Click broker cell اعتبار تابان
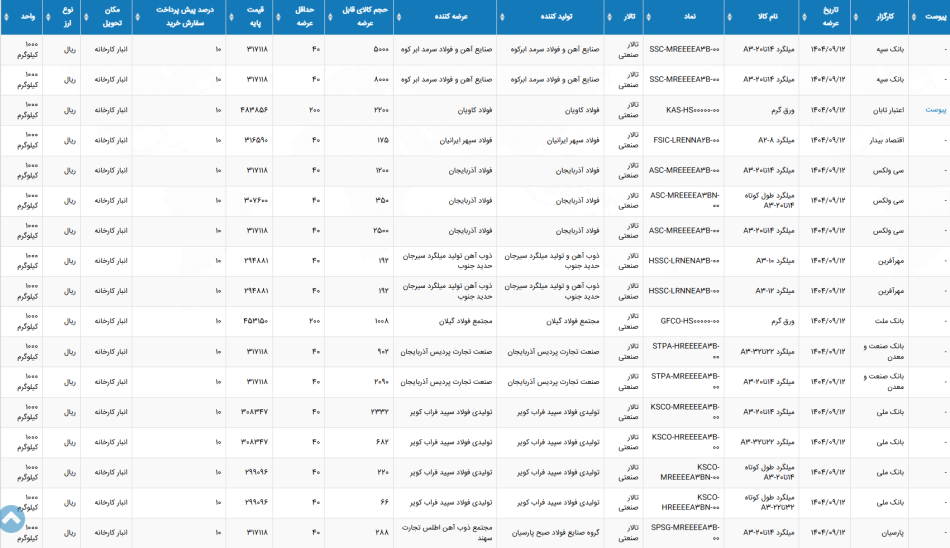The width and height of the screenshot is (950, 548). click(x=880, y=110)
